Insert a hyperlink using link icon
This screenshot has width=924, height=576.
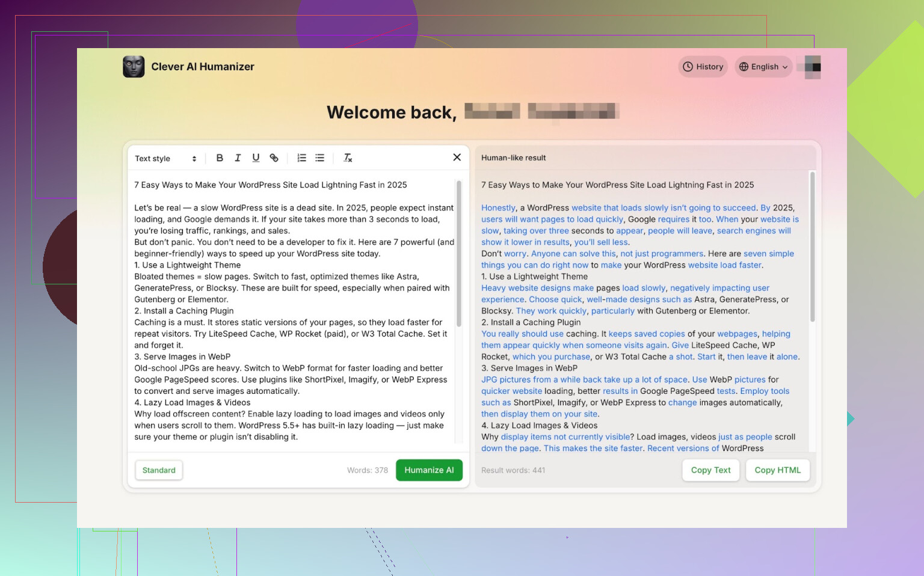click(x=274, y=158)
